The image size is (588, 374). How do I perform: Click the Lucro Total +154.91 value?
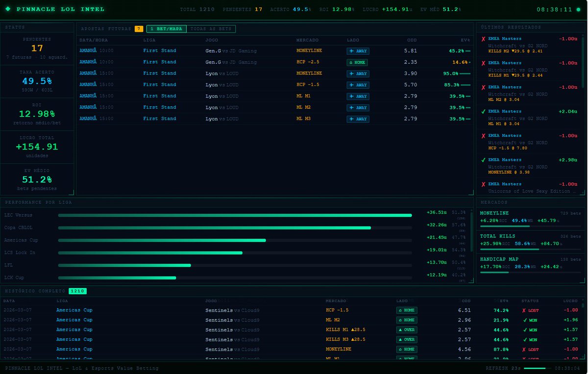[37, 147]
